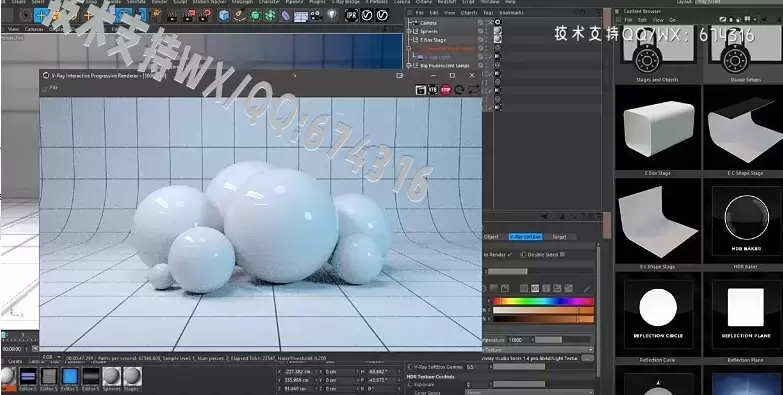The height and width of the screenshot is (395, 783).
Task: Adjust the hue rainbow slider
Action: point(543,301)
